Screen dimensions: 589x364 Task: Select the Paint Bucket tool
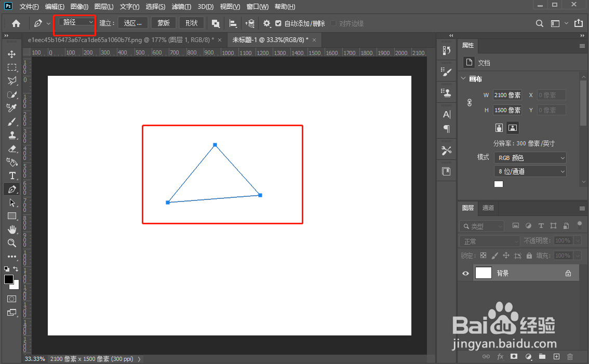pos(11,163)
